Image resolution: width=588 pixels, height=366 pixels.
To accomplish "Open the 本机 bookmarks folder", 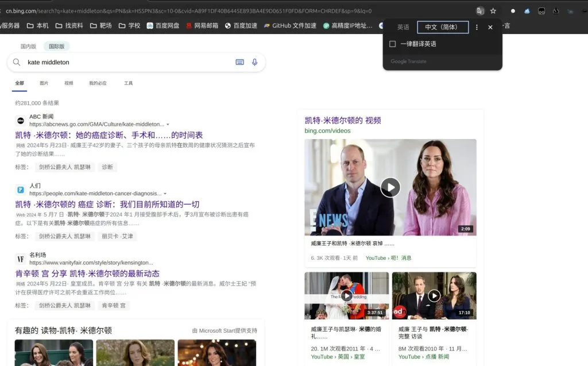I will coord(37,25).
